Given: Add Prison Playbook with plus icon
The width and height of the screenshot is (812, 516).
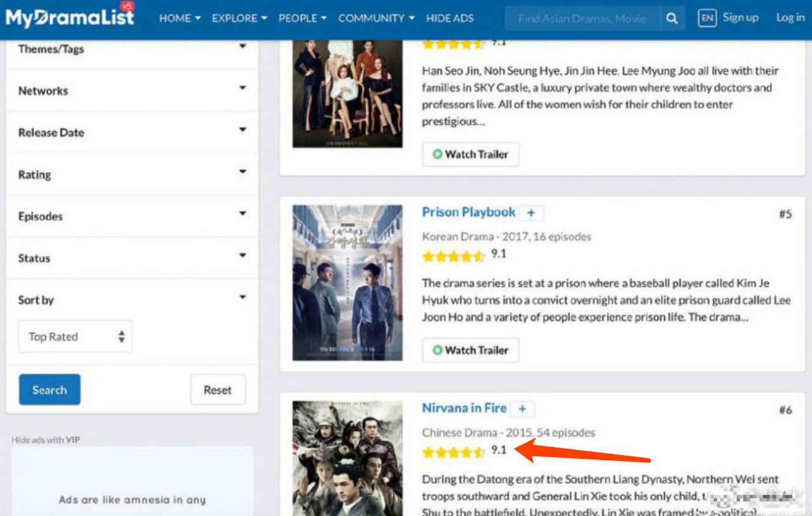Looking at the screenshot, I should (x=531, y=213).
